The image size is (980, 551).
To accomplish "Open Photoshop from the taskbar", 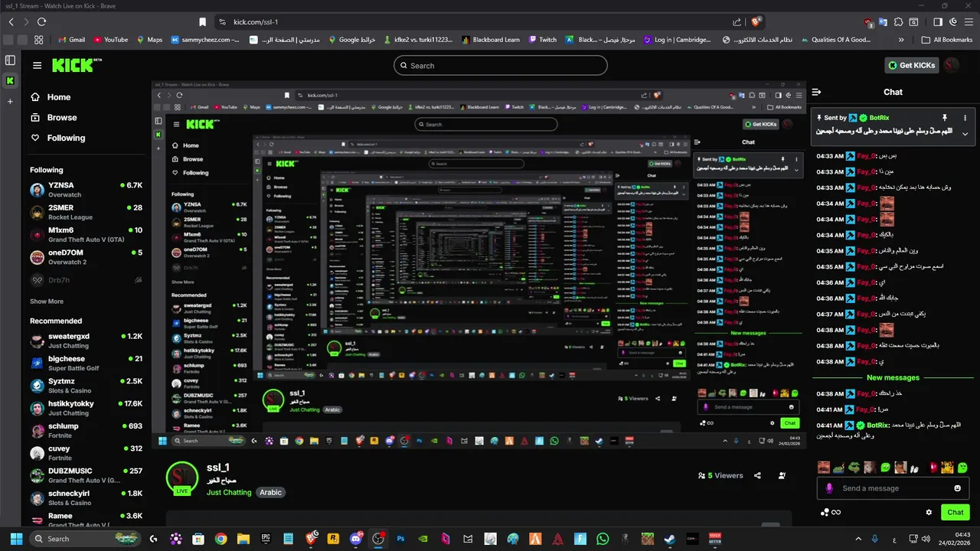I will (x=400, y=539).
